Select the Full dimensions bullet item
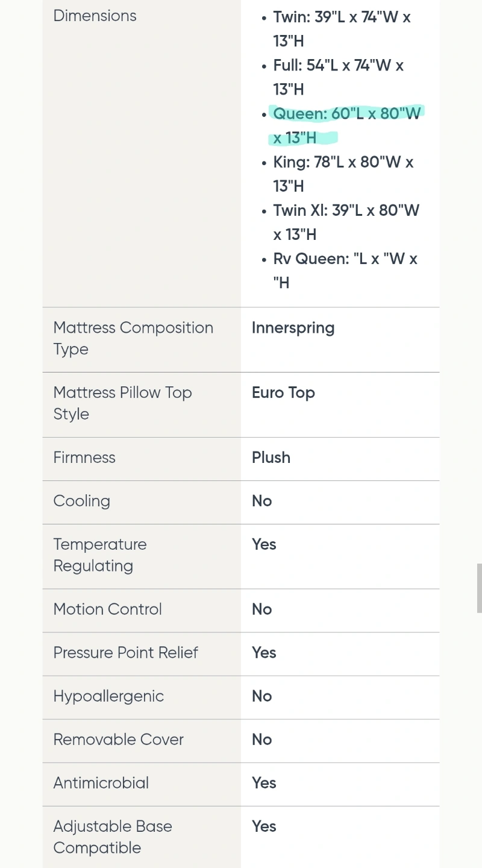This screenshot has height=868, width=482. point(338,77)
